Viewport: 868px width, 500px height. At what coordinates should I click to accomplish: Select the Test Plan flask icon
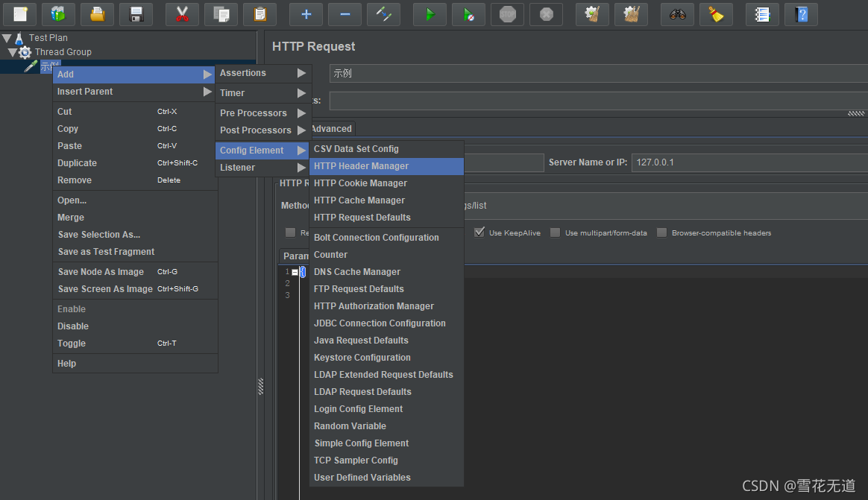[19, 38]
